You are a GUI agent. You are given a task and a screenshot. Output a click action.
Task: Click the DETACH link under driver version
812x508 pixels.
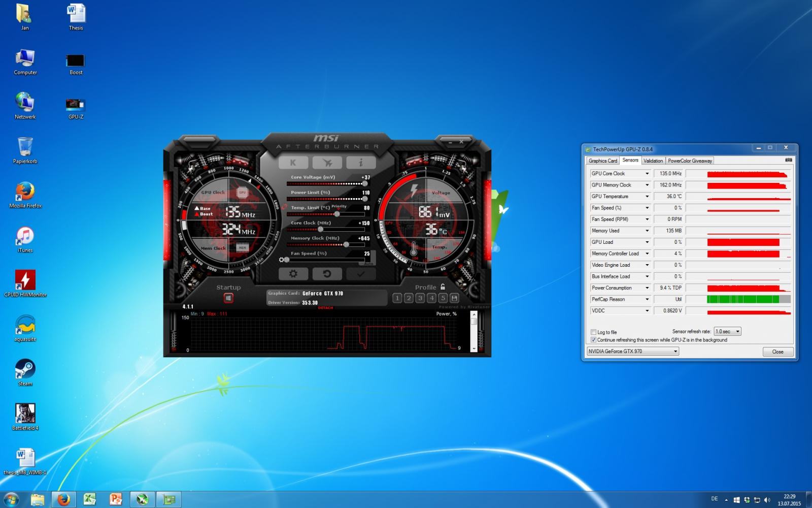(x=325, y=307)
